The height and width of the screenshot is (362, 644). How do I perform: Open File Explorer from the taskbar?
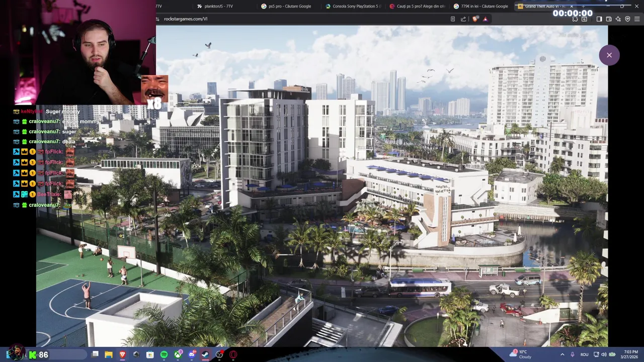[x=108, y=354]
